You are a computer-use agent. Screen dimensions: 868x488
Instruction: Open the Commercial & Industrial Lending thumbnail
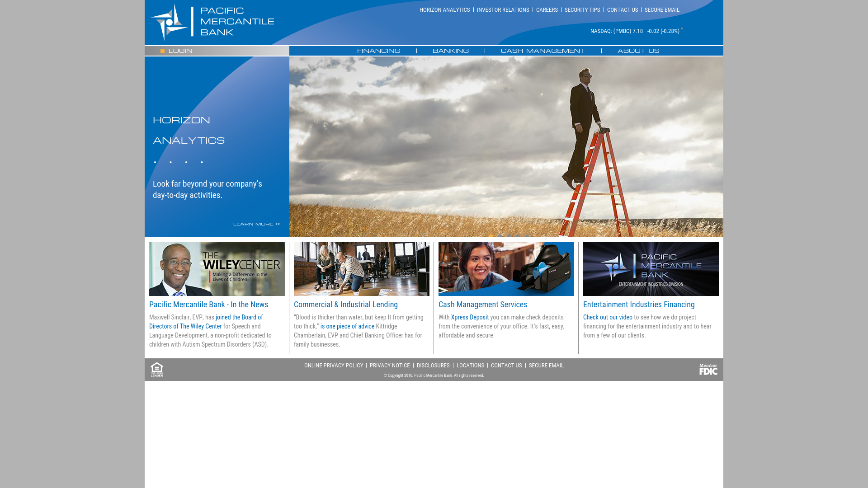pyautogui.click(x=362, y=269)
